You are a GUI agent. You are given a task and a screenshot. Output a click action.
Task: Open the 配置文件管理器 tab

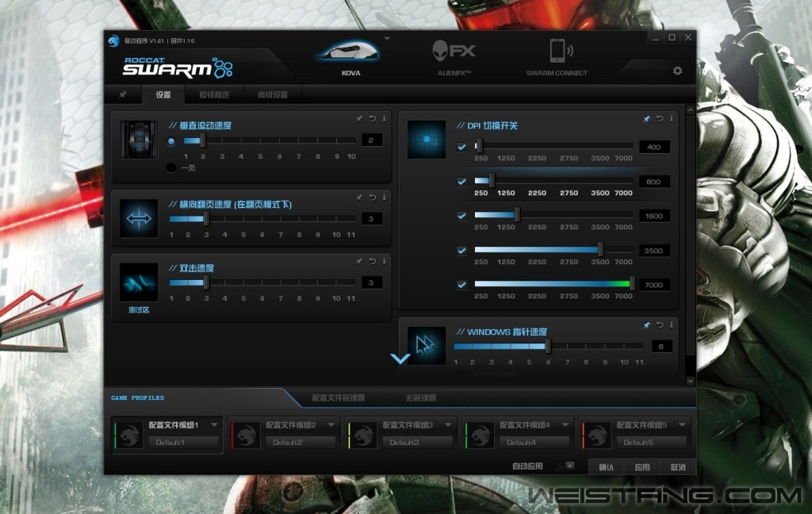[339, 398]
